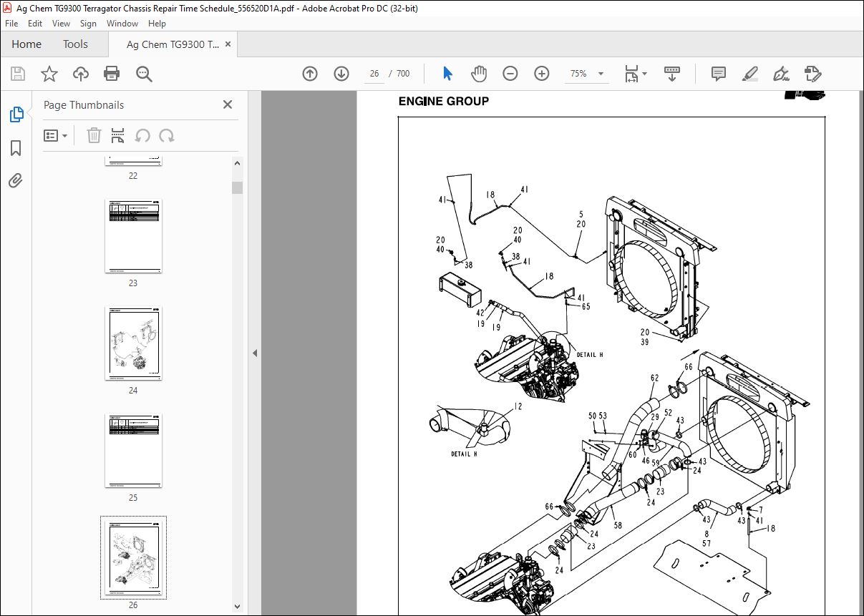Viewport: 864px width, 616px height.
Task: Open the Window menu
Action: (x=122, y=24)
